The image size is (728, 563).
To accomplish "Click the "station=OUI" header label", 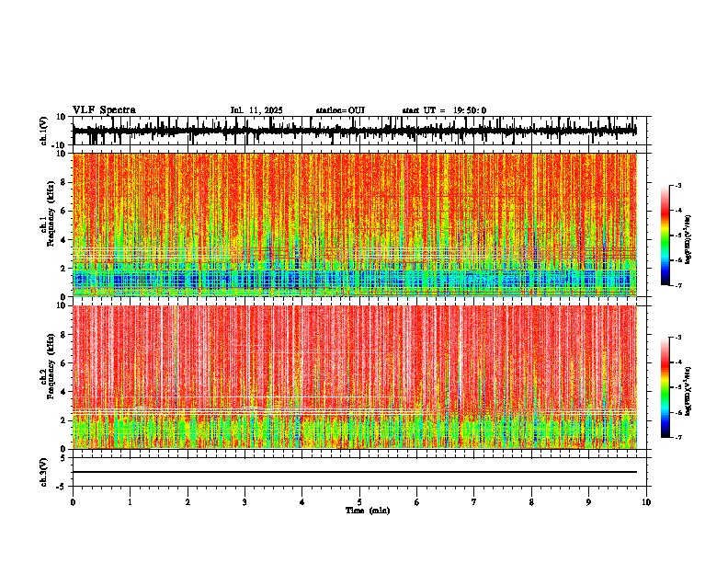I will click(340, 110).
